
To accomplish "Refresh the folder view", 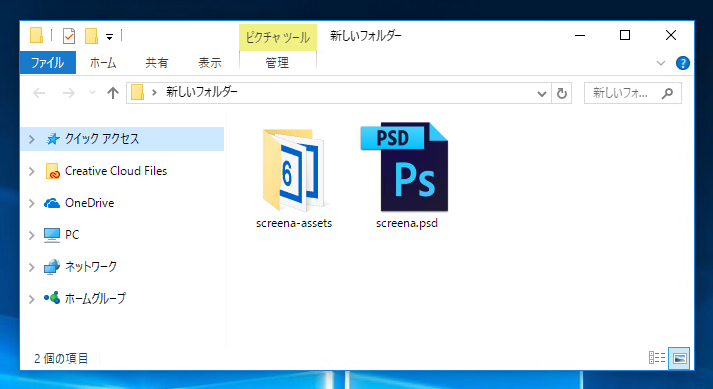I will tap(562, 93).
